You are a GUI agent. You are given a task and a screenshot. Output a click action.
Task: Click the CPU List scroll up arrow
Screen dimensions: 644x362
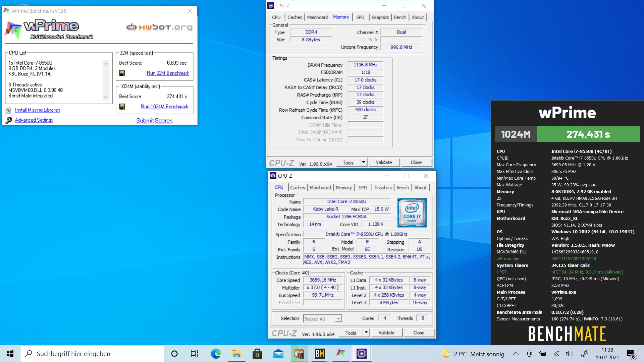point(106,64)
